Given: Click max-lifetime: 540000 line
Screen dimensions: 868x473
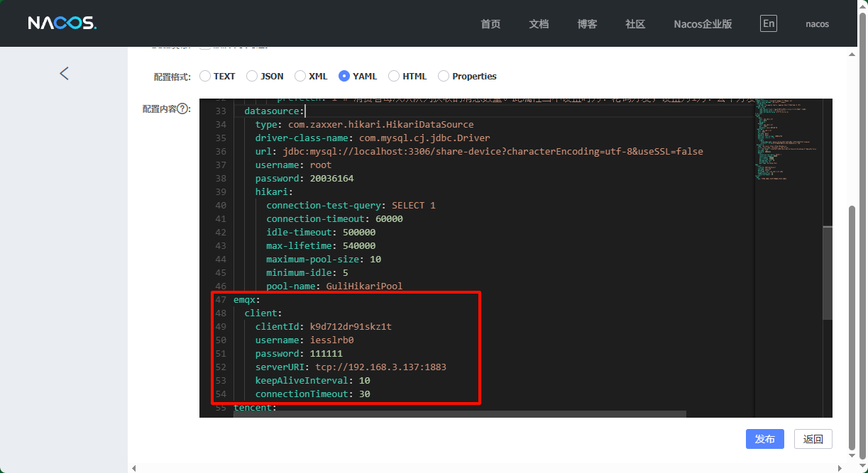Looking at the screenshot, I should (321, 246).
